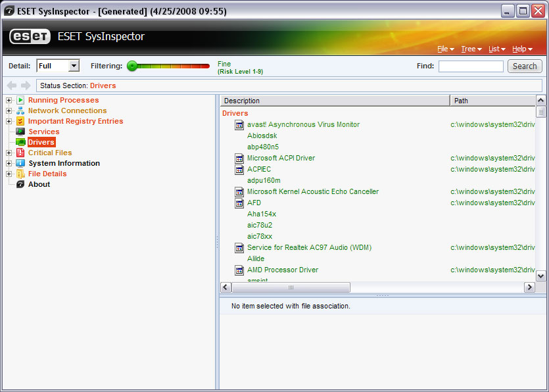The image size is (549, 392).
Task: Click the Drivers green chip icon
Action: (x=20, y=142)
